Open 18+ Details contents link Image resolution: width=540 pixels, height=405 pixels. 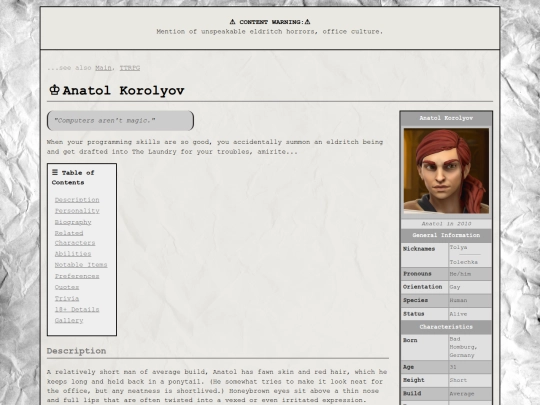[77, 310]
